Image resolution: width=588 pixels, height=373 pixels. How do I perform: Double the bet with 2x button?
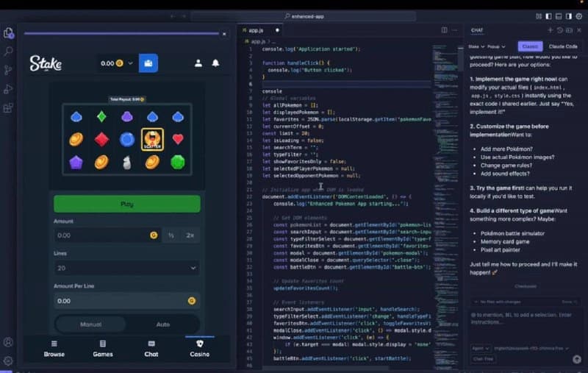point(190,235)
